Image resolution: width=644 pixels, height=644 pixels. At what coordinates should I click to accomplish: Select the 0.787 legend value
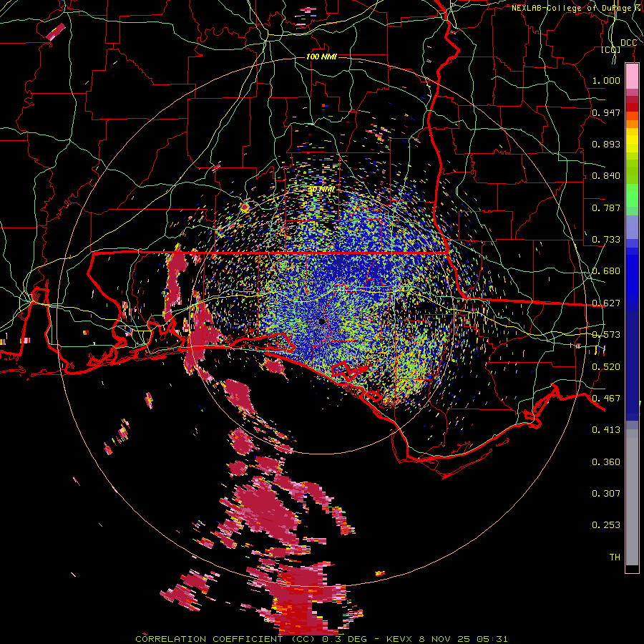pos(606,208)
